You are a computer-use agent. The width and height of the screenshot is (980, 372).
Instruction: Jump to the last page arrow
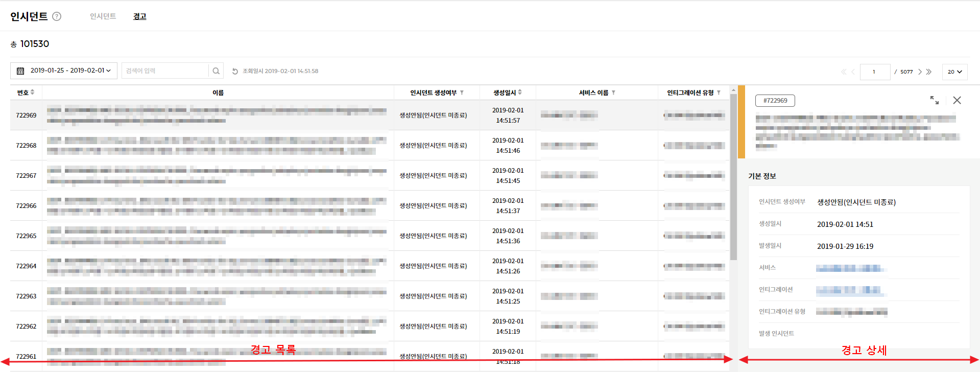(929, 72)
